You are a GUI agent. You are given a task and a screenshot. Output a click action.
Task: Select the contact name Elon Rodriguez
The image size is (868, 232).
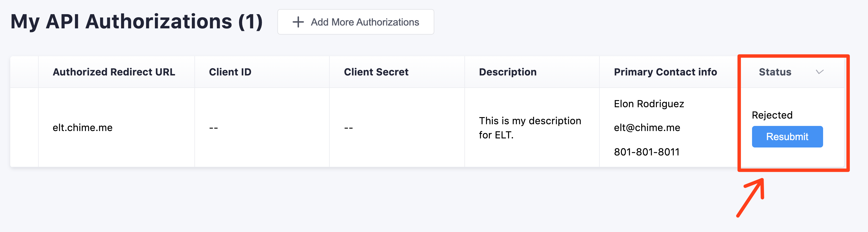point(649,104)
